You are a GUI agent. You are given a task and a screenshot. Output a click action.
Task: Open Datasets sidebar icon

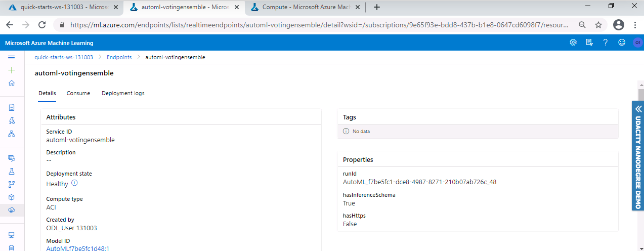point(12,158)
